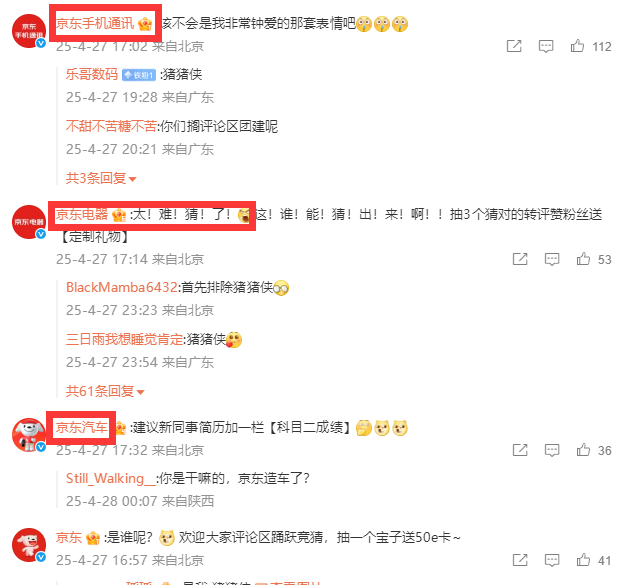Like the 京东汽车 comment with 36 likes
Screen dimensions: 626x585
click(x=583, y=450)
